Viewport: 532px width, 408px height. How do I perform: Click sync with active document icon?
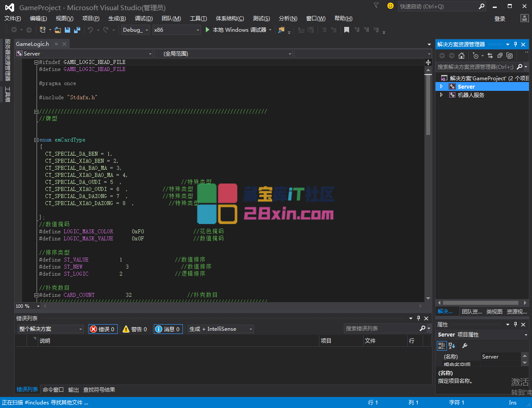[490, 56]
